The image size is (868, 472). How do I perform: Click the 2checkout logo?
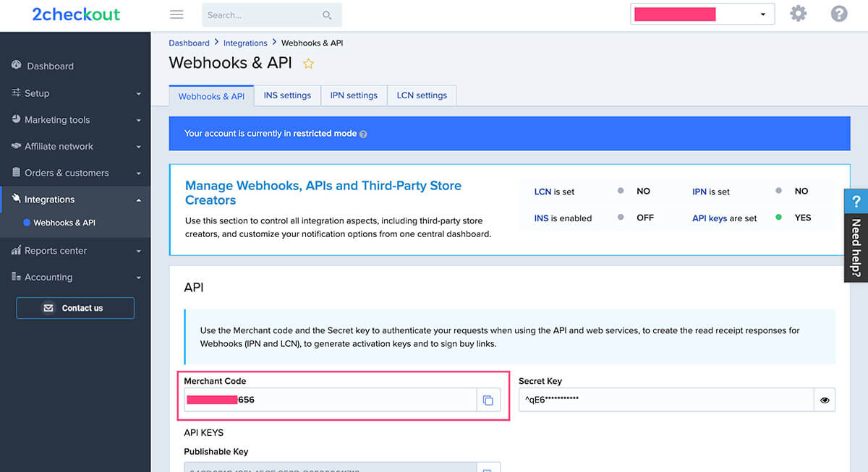[x=75, y=14]
